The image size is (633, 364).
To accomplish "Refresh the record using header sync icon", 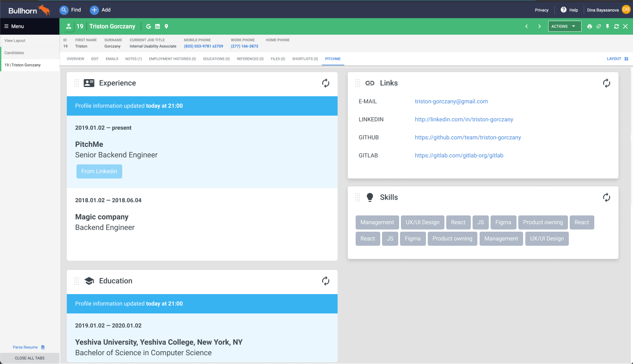I will click(617, 26).
